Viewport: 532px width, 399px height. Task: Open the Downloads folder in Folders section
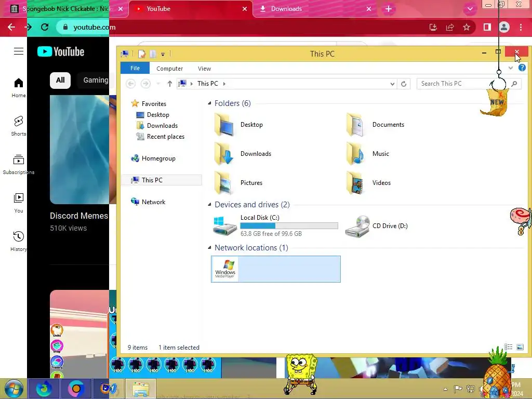click(243, 154)
